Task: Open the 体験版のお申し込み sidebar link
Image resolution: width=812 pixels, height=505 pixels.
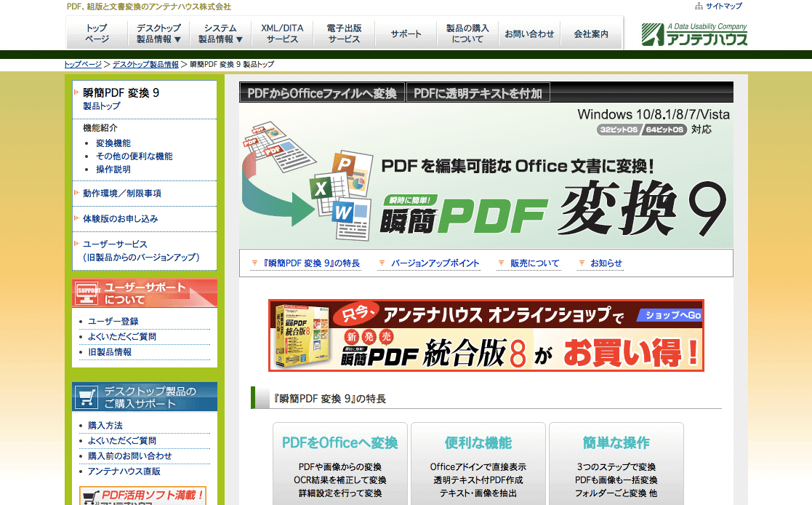Action: pyautogui.click(x=121, y=219)
